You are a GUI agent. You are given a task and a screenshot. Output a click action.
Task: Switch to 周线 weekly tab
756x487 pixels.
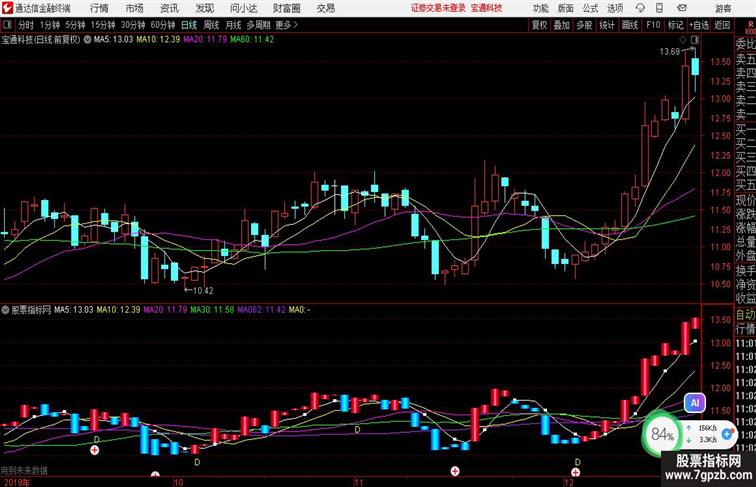click(x=211, y=25)
